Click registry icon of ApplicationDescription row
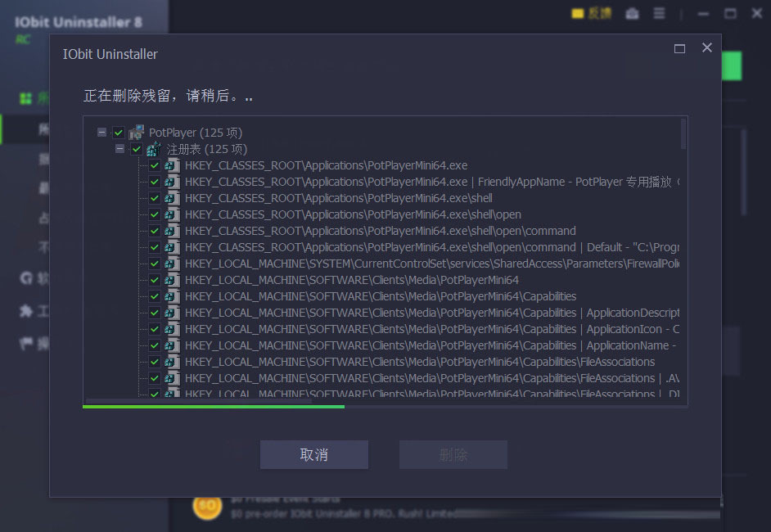Screen dimensions: 771x532 click(172, 313)
